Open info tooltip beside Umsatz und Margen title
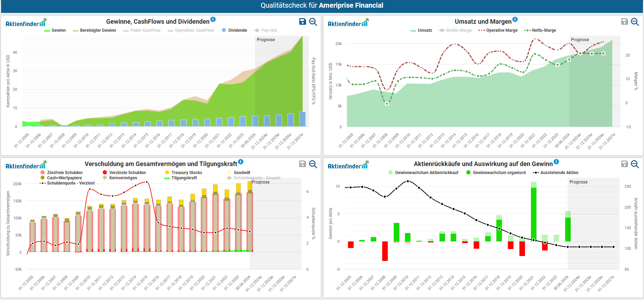 (515, 20)
